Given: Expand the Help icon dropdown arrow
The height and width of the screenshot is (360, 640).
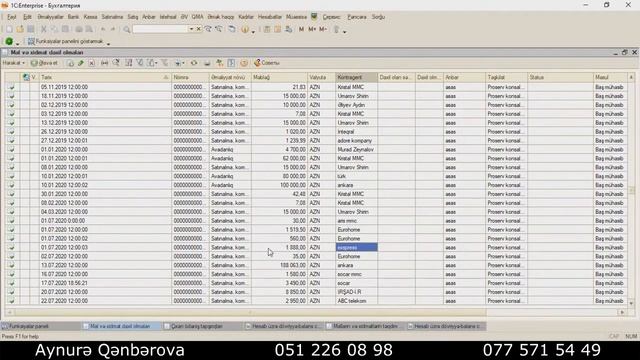Looking at the screenshot, I should (x=253, y=31).
